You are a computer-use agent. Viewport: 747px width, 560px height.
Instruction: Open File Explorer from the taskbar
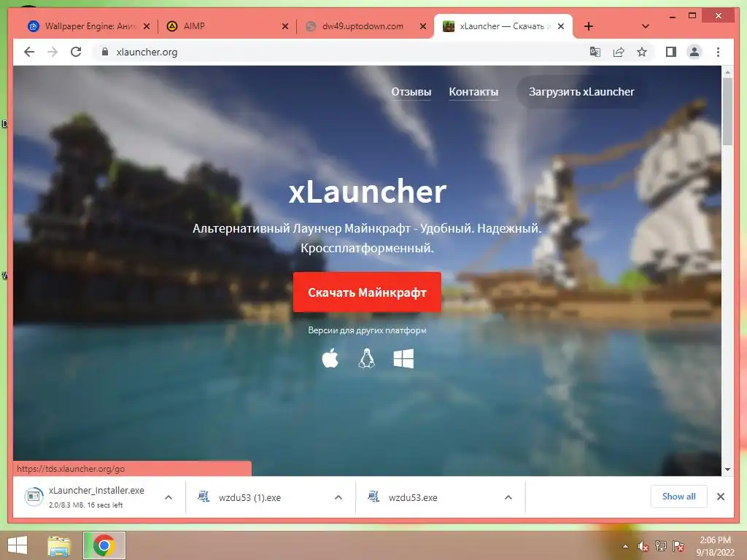(59, 545)
